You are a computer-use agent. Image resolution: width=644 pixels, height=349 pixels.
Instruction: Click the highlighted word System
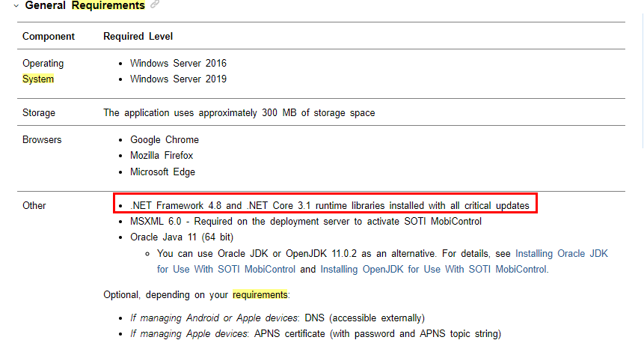click(38, 79)
